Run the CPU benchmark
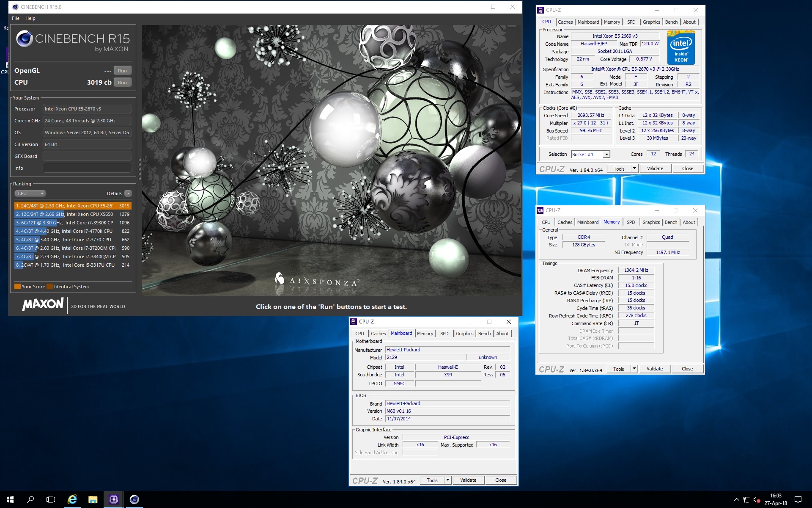 pyautogui.click(x=123, y=83)
